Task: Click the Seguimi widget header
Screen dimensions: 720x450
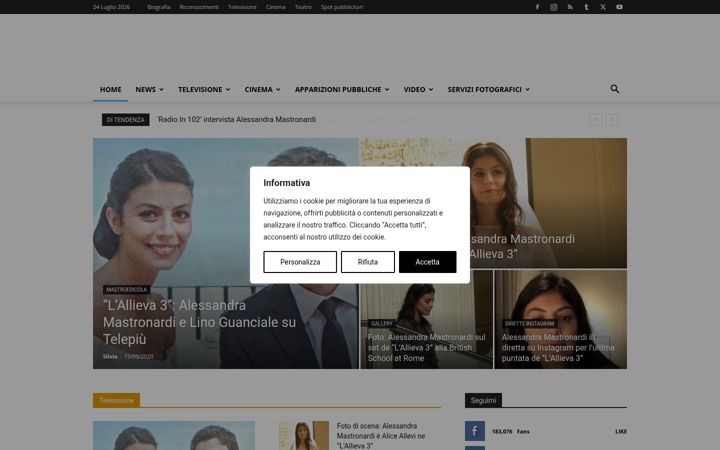Action: pyautogui.click(x=484, y=400)
